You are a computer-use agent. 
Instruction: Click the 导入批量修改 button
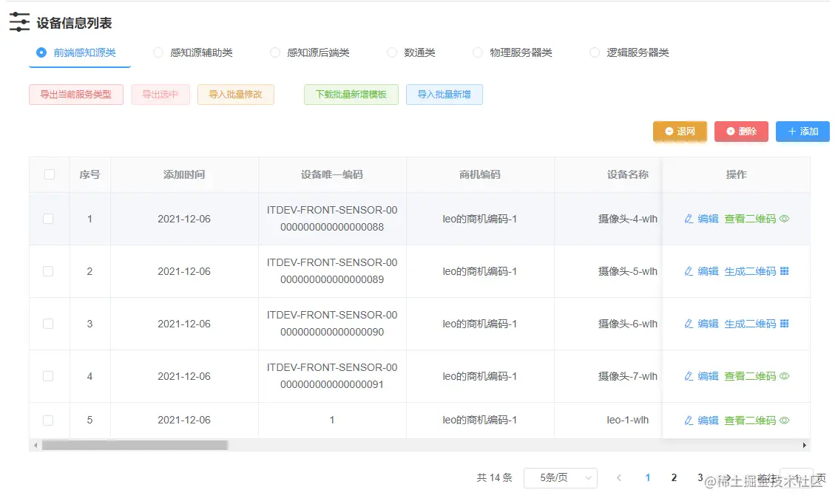click(x=236, y=95)
